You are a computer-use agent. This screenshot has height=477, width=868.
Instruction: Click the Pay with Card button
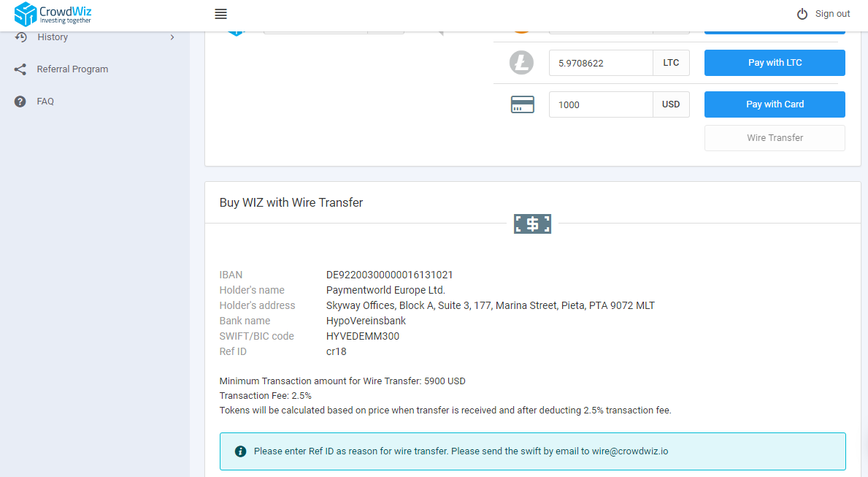[775, 104]
